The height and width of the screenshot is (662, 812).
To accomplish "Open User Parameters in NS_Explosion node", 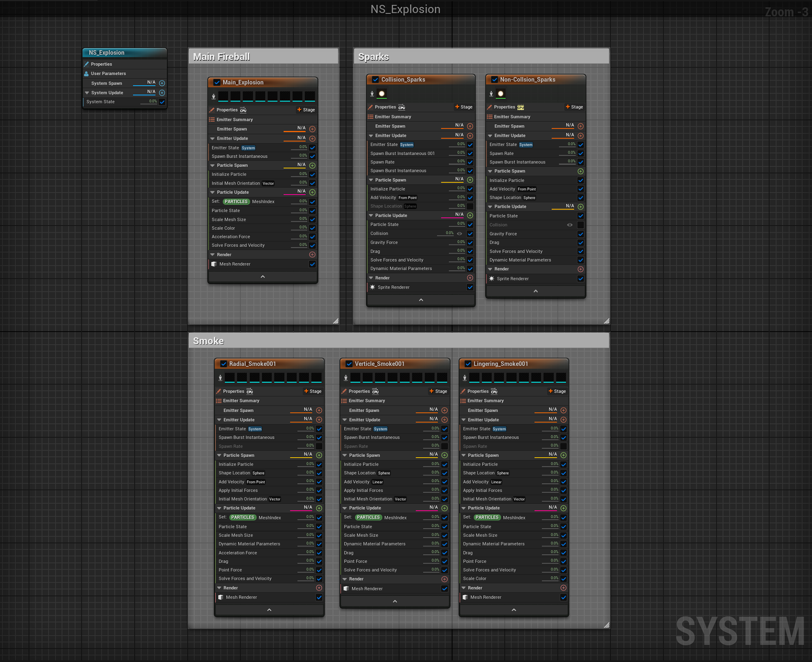I will point(108,74).
